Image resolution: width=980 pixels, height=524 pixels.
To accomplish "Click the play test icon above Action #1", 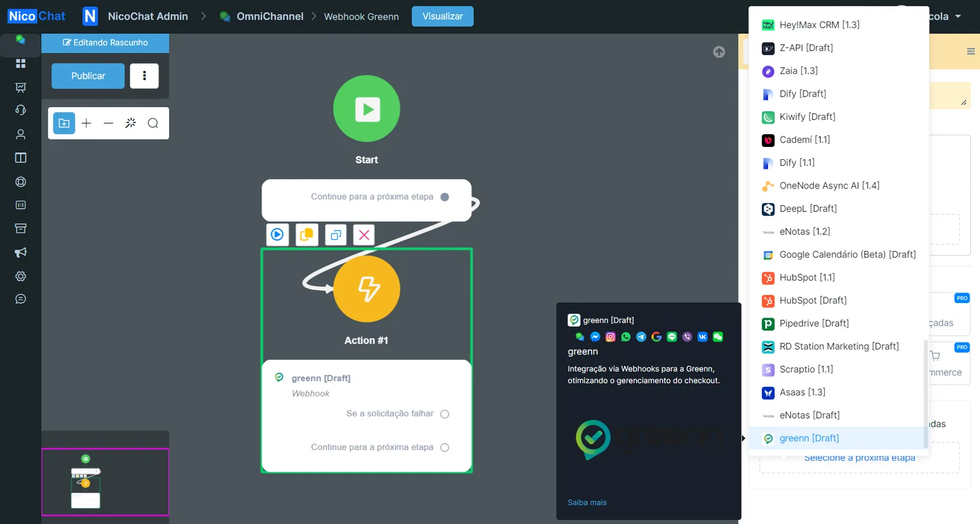I will (x=277, y=234).
